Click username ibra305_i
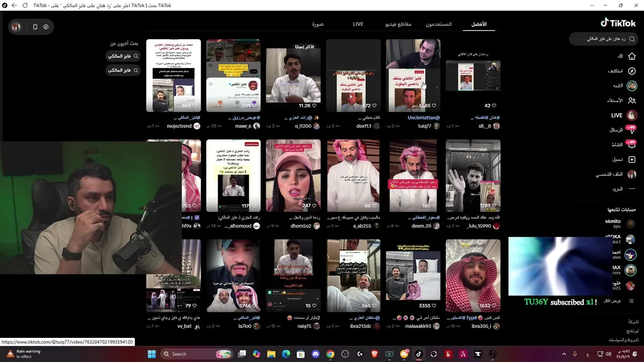Screen dimensions: 644x362 [481, 326]
